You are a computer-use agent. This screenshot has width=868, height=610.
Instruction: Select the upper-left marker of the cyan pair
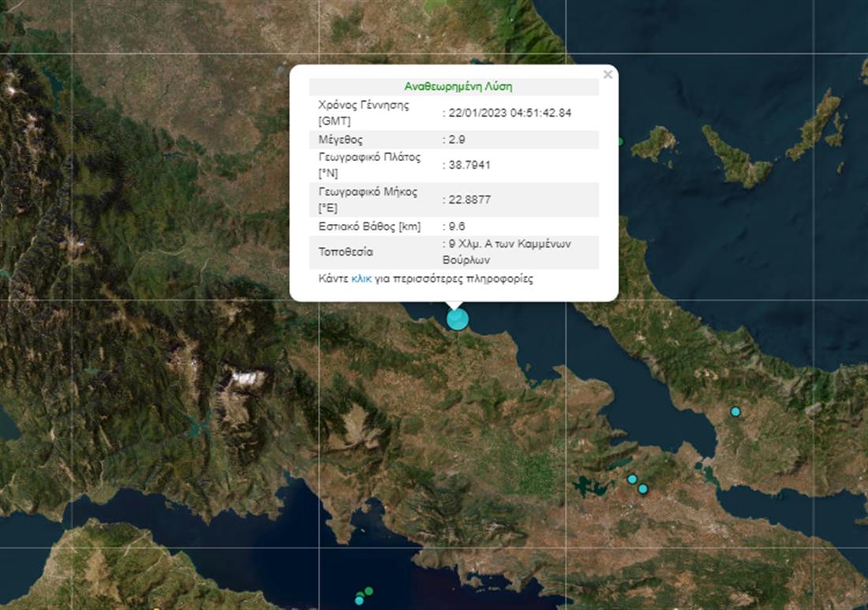[x=632, y=479]
